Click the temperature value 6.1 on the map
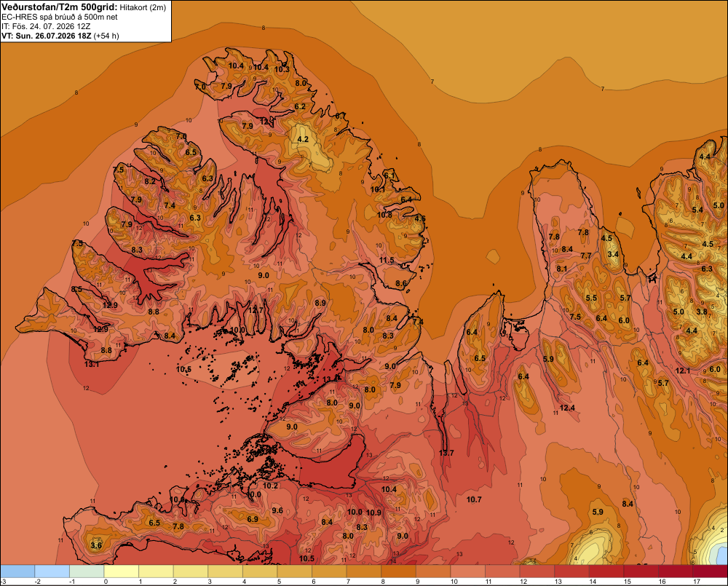The height and width of the screenshot is (586, 728). click(389, 175)
